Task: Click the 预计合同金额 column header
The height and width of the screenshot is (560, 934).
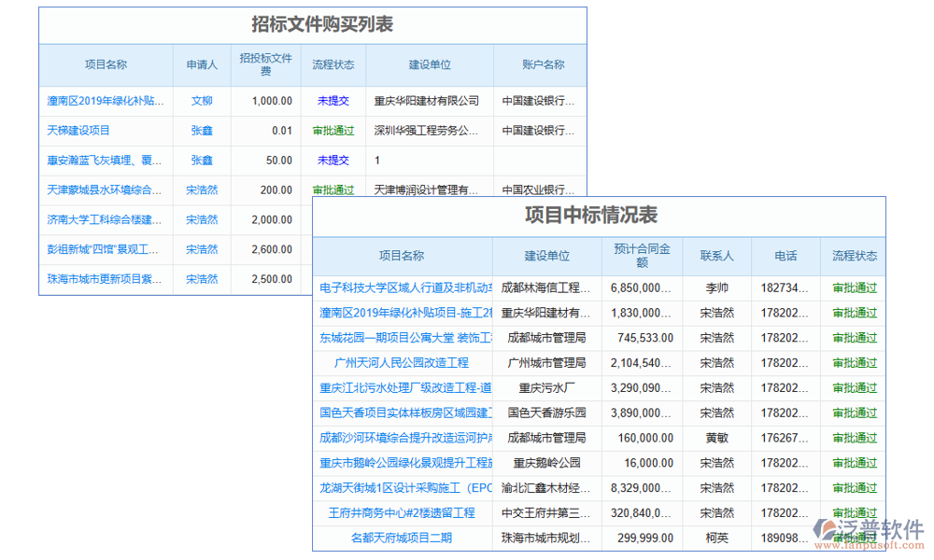Action: [642, 257]
